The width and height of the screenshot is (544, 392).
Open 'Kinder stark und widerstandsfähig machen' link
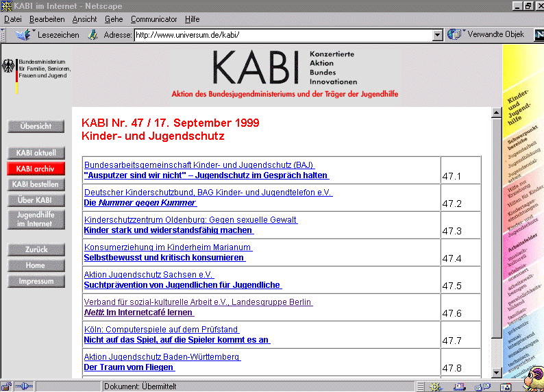coord(169,230)
